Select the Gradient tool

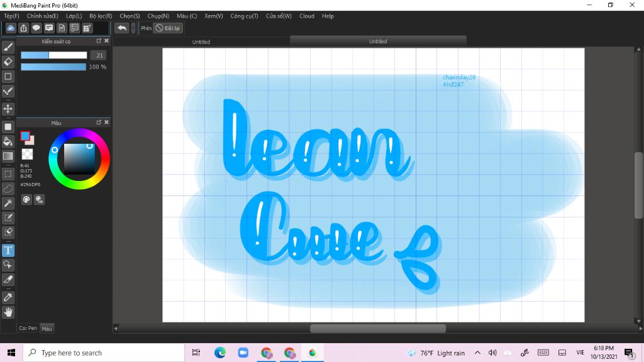[8, 156]
